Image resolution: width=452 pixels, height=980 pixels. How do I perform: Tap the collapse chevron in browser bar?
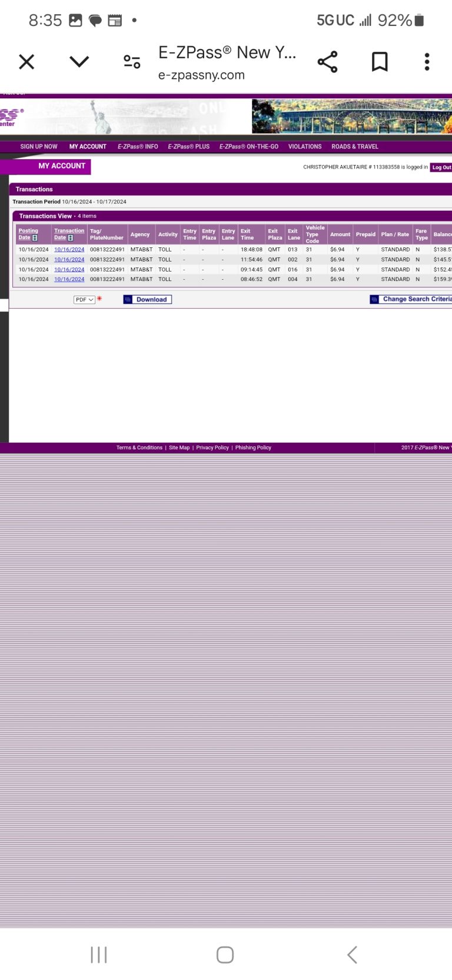(79, 62)
